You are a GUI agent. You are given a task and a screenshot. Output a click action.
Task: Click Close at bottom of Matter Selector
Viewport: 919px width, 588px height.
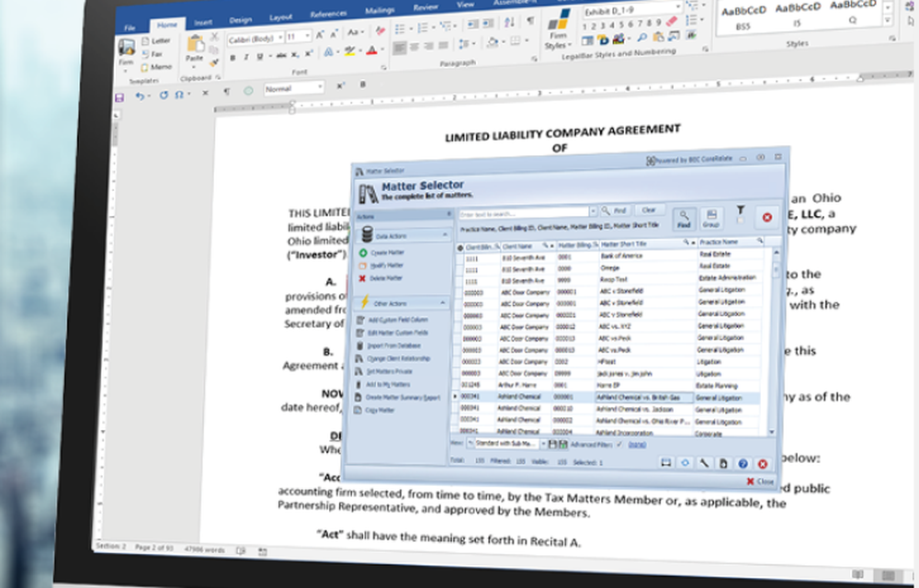tap(760, 481)
